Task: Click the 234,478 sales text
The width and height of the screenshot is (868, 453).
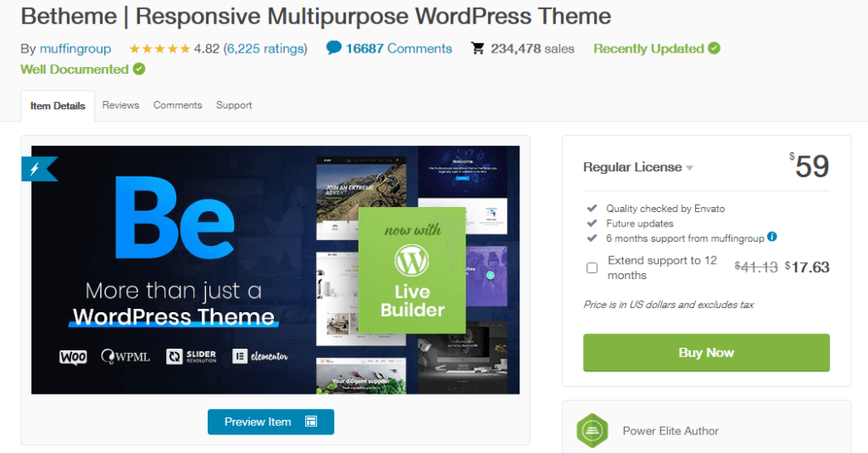Action: (x=532, y=48)
